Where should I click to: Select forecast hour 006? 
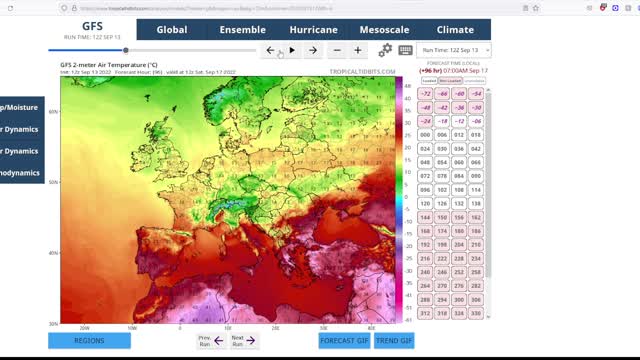coord(442,135)
